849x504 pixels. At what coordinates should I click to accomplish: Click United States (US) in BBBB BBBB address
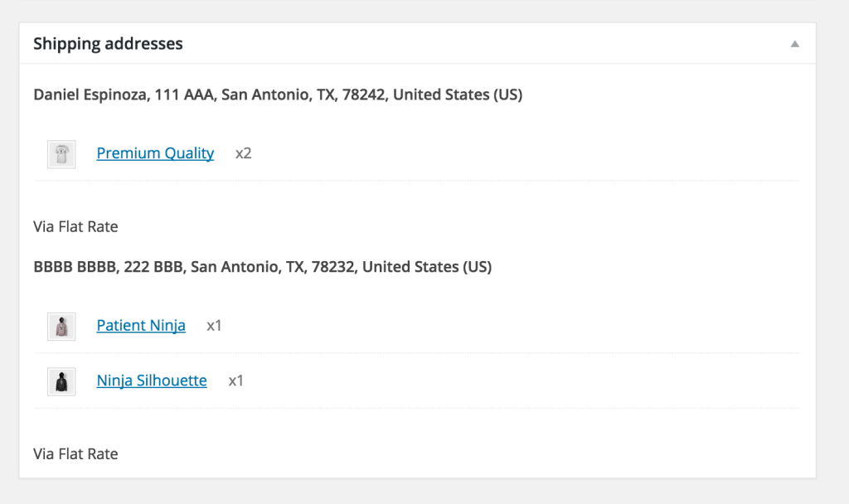click(x=427, y=268)
